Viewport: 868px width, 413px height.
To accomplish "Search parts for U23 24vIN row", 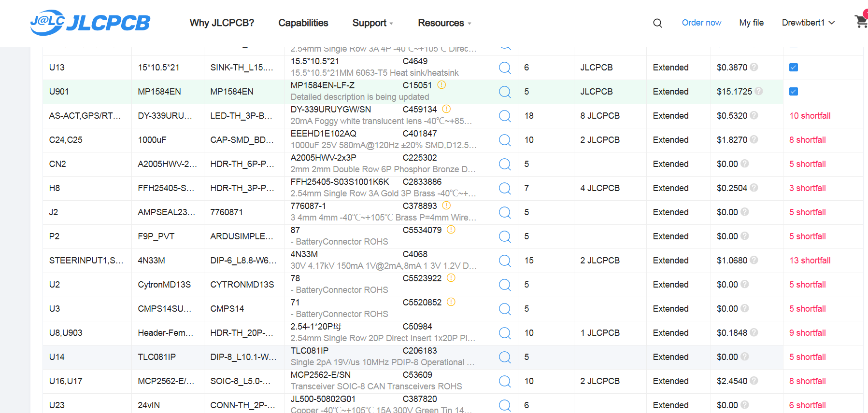I will [x=505, y=405].
